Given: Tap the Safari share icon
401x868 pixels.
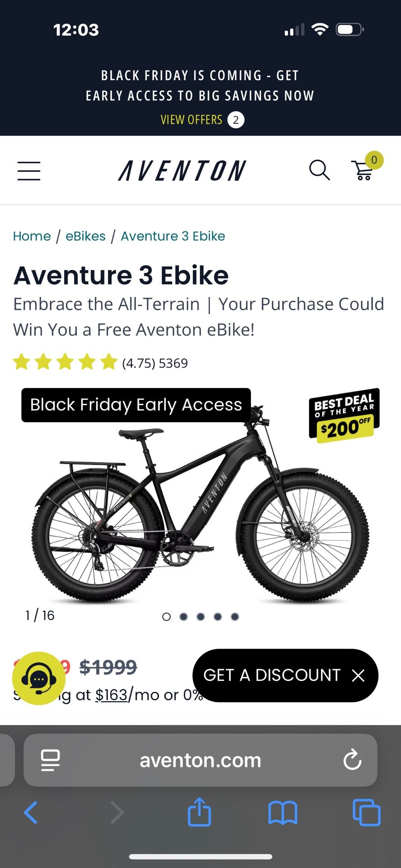Looking at the screenshot, I should [199, 812].
